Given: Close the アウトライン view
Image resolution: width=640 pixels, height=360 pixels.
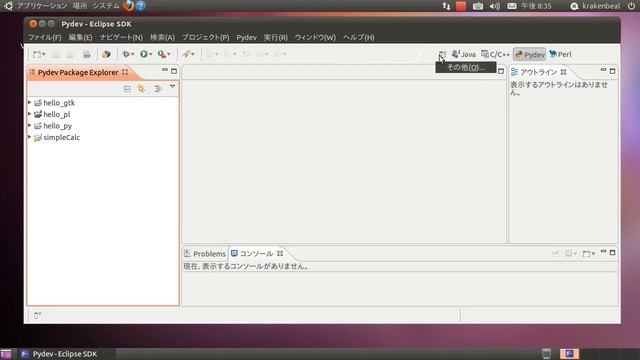Looking at the screenshot, I should [x=563, y=72].
